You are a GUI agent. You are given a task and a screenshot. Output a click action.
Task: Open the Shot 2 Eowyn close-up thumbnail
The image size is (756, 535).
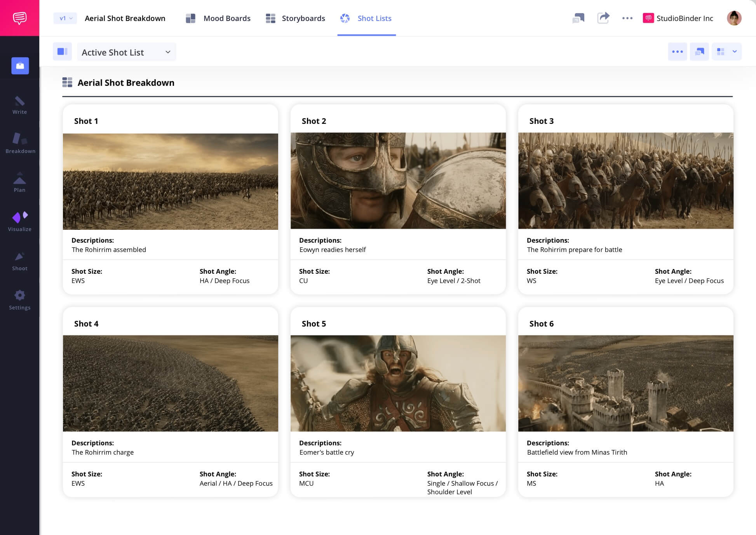(398, 181)
